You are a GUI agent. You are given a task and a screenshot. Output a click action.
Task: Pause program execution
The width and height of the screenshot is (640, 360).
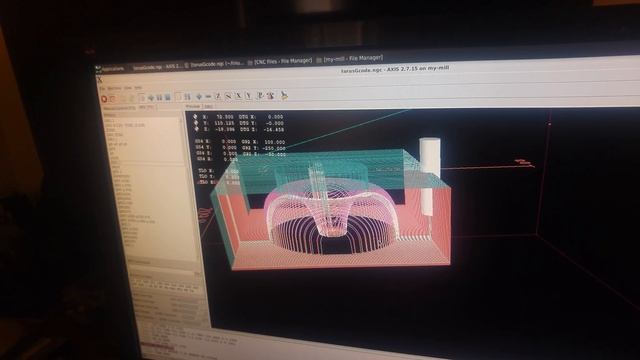[x=160, y=98]
